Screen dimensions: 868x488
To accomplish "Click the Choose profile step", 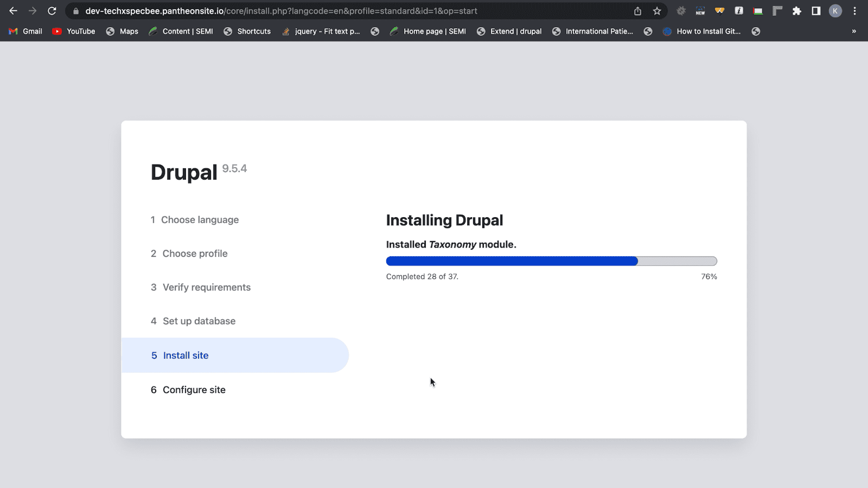I will pos(189,253).
